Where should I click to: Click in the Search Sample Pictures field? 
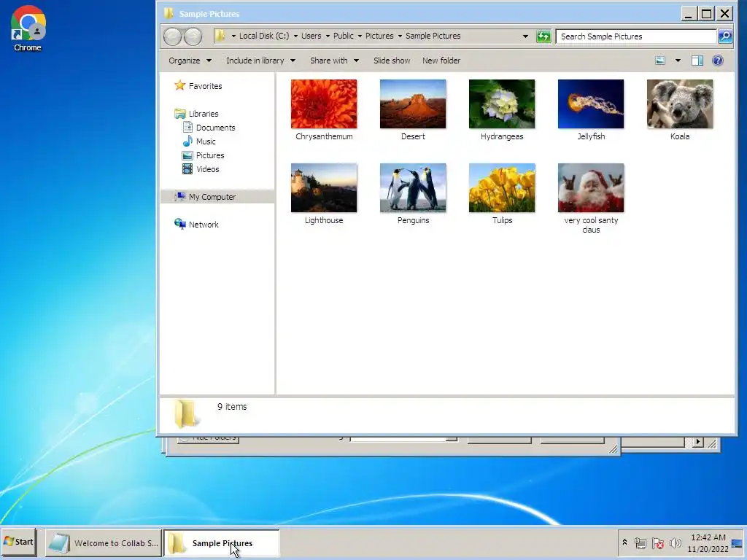point(636,36)
